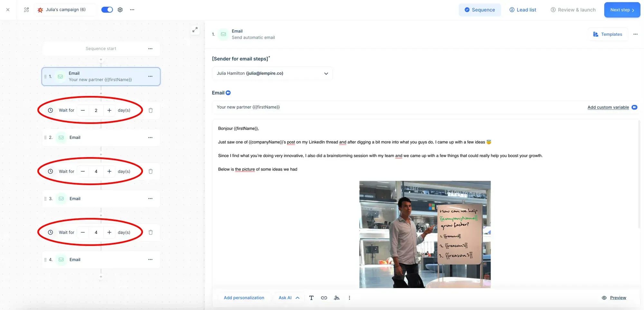
Task: Open text formatting tool in editor
Action: tap(311, 298)
